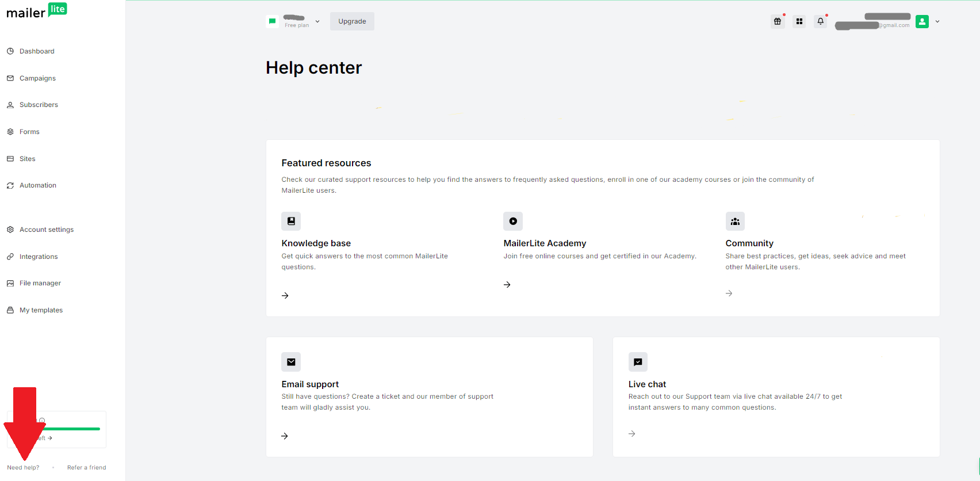The width and height of the screenshot is (980, 481).
Task: Open Live chat via its arrow
Action: click(631, 433)
